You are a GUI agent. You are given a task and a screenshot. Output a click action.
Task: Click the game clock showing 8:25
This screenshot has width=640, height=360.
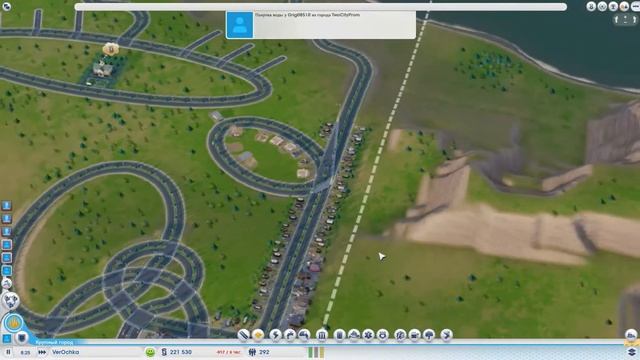coord(25,352)
